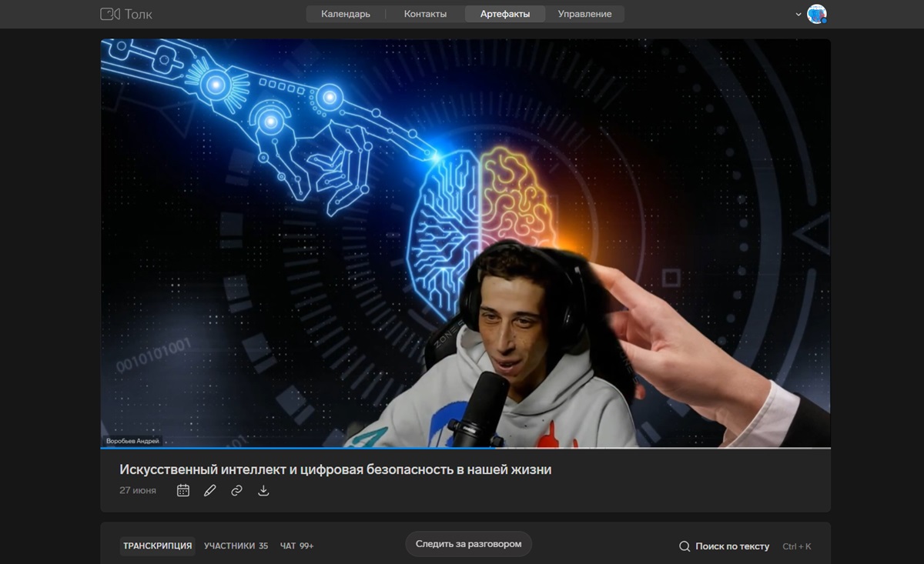Focus the Поиск по тексту field
Viewport: 924px width, 564px height.
pos(731,546)
